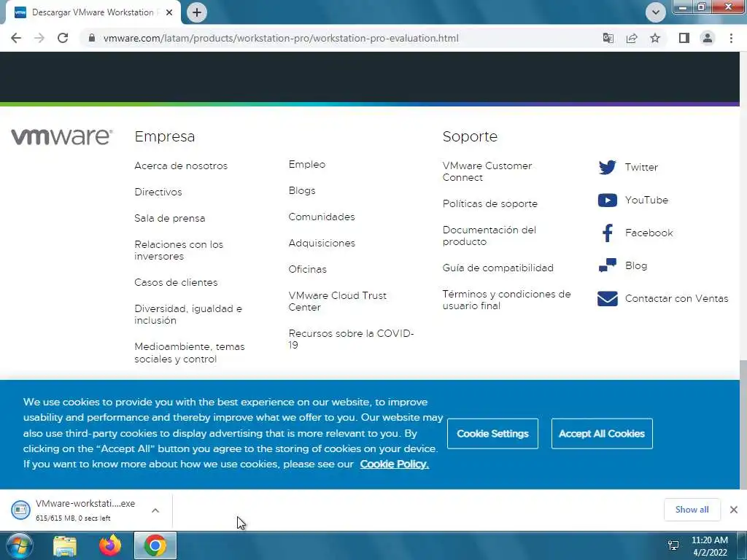Open Medioambiente, temas sociales y control link
This screenshot has height=560, width=747.
pos(190,352)
